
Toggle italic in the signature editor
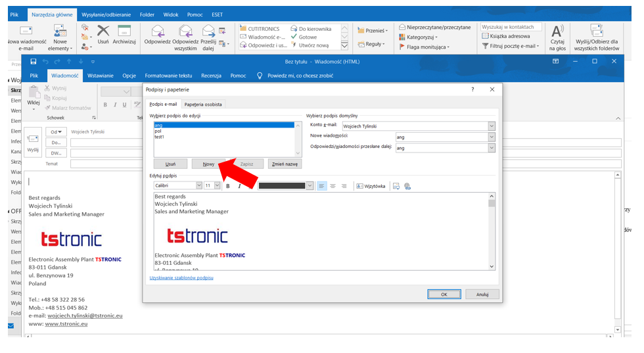(239, 186)
